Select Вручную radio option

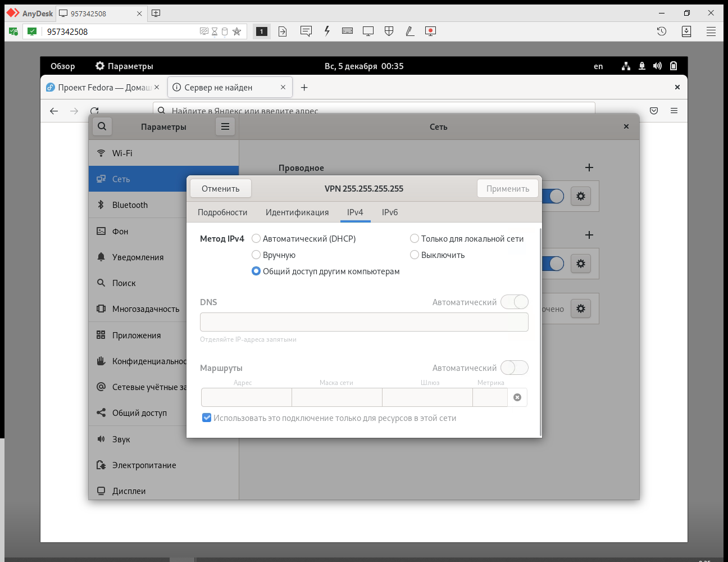(256, 255)
